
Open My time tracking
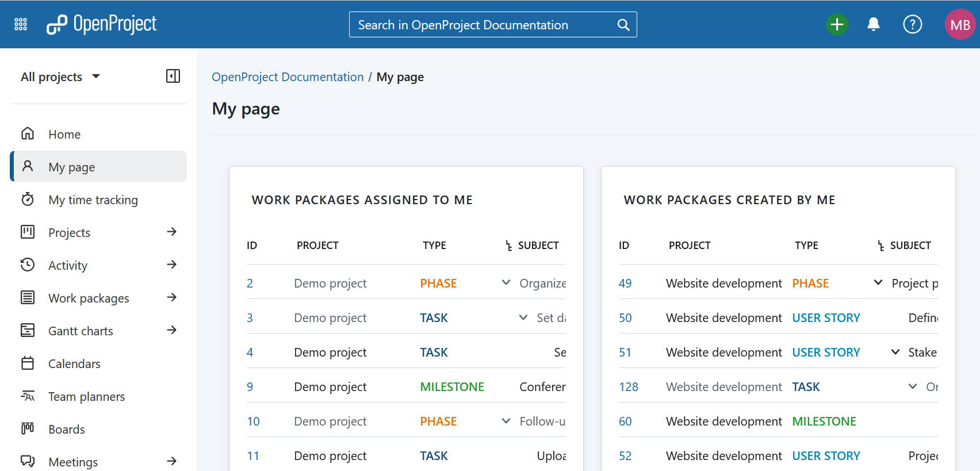(98, 200)
